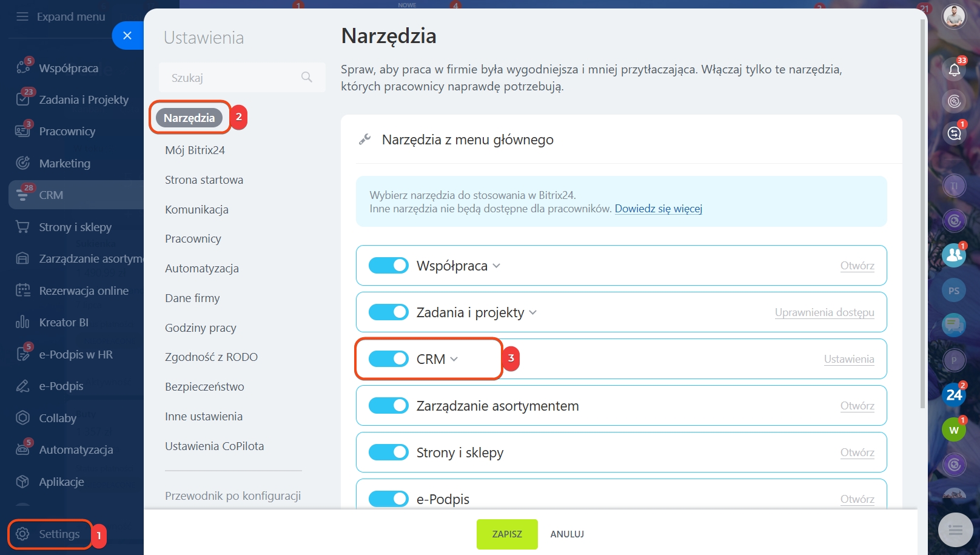Click the ZAPISZ save button
The image size is (980, 555).
pos(507,534)
